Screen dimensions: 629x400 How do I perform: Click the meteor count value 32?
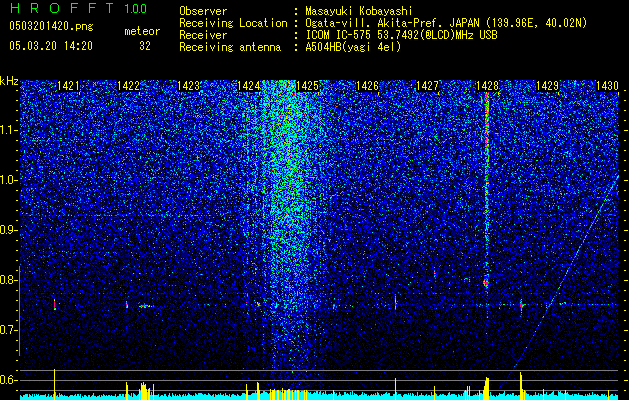tap(145, 46)
